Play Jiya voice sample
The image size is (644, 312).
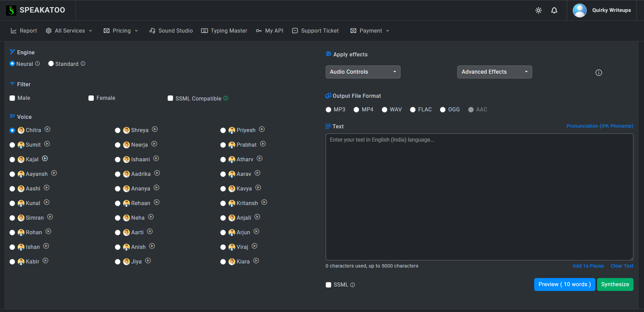(x=148, y=261)
